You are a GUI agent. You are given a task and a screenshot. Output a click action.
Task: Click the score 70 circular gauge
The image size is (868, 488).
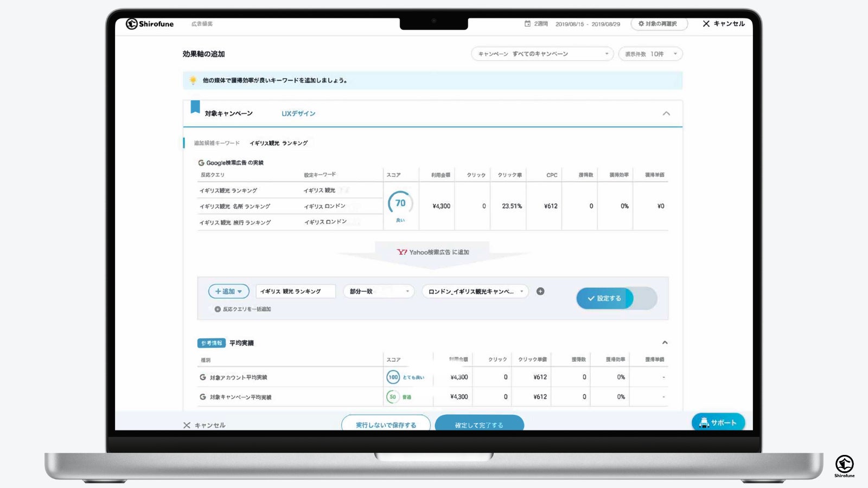400,203
